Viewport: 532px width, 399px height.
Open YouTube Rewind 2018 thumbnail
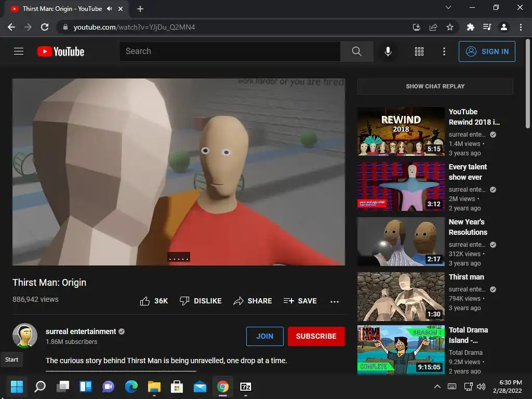coord(401,131)
